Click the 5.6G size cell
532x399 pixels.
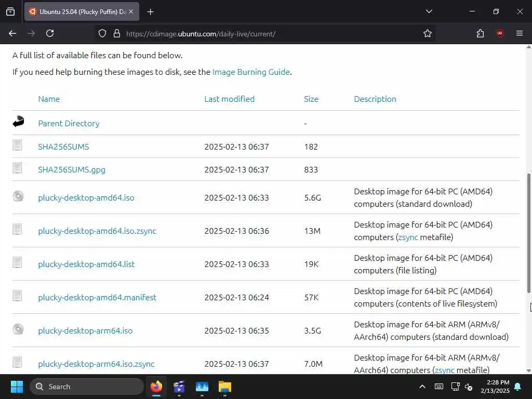pyautogui.click(x=312, y=198)
